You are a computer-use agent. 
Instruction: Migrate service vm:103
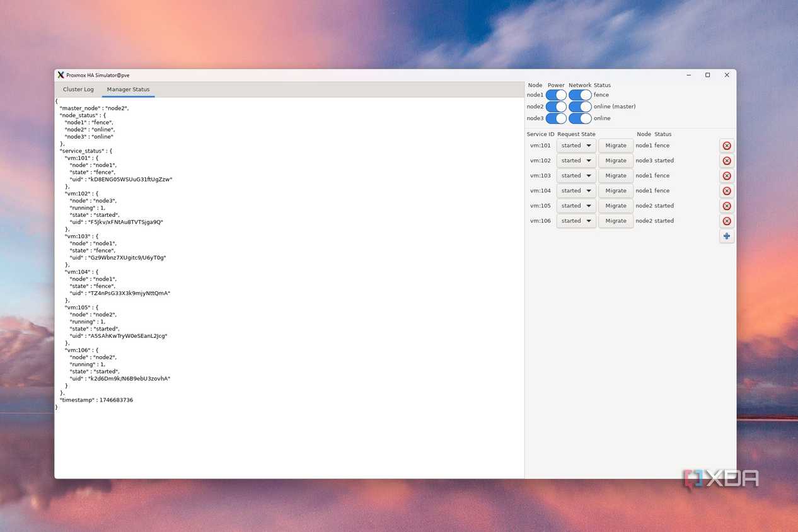[616, 176]
